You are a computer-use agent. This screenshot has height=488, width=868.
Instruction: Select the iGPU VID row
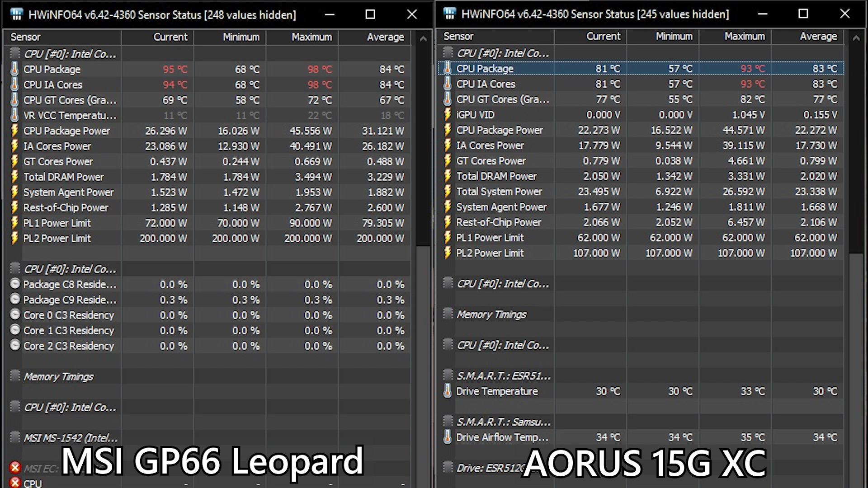[641, 114]
